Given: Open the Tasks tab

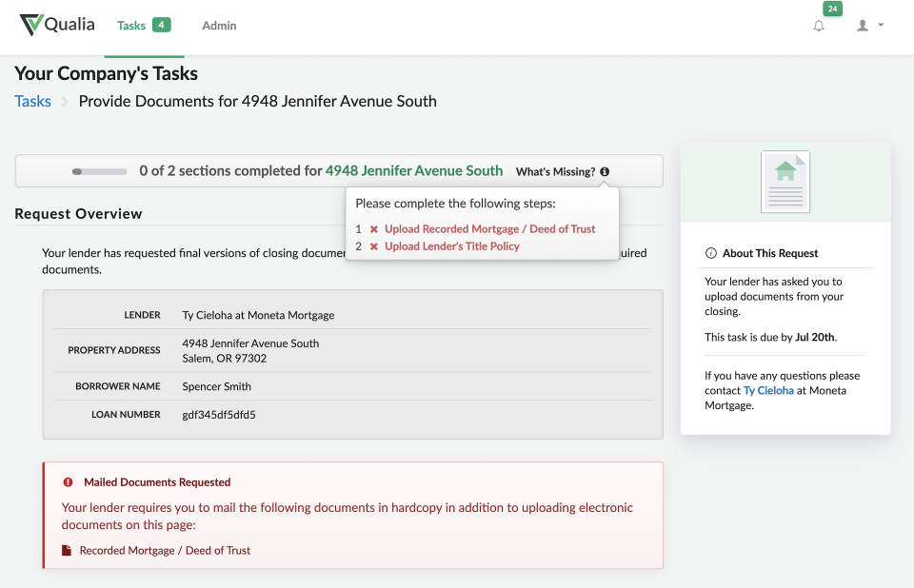Looking at the screenshot, I should pyautogui.click(x=143, y=26).
